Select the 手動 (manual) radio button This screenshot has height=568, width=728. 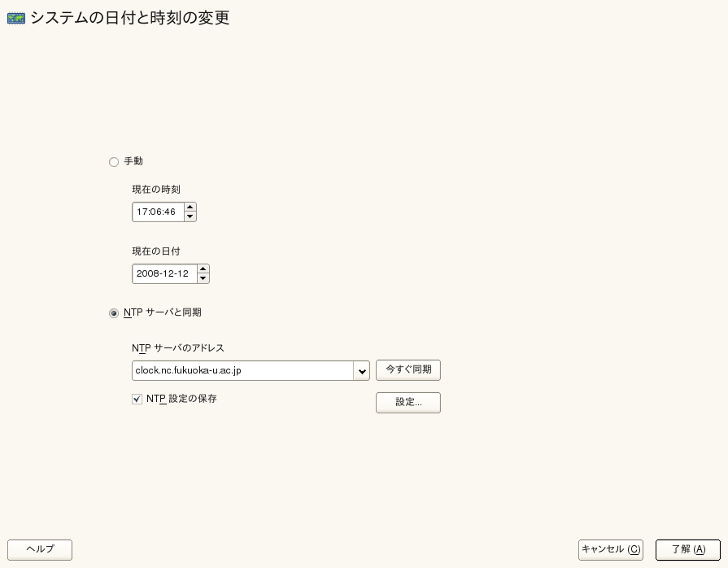(114, 162)
